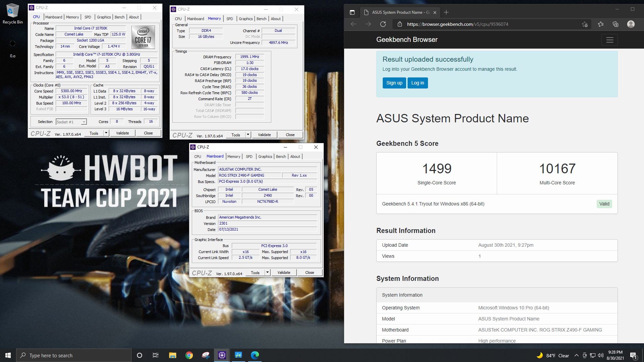Expand Tools arrow in the CPU tab window
The height and width of the screenshot is (362, 644).
[x=106, y=133]
